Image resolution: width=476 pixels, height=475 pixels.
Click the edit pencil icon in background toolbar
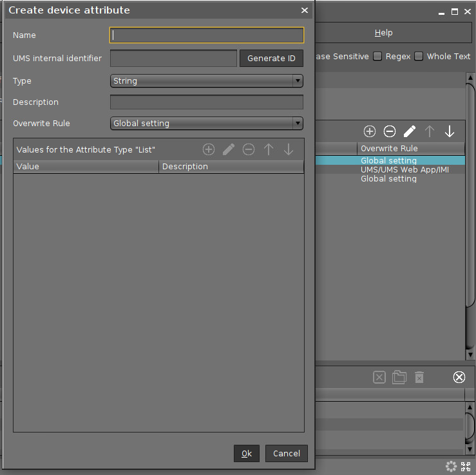[410, 131]
